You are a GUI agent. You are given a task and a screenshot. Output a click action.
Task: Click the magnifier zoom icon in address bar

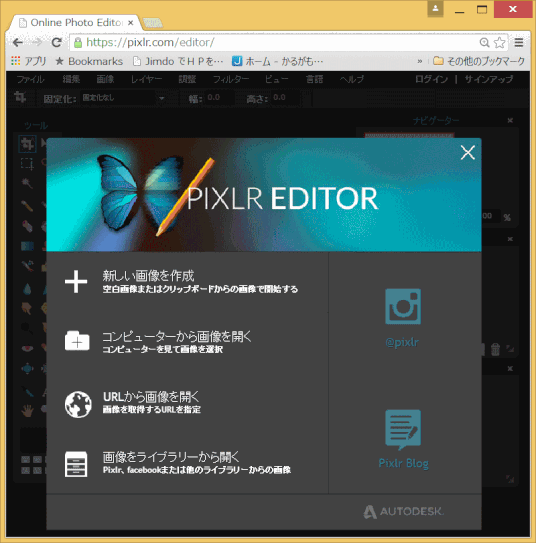[x=484, y=43]
